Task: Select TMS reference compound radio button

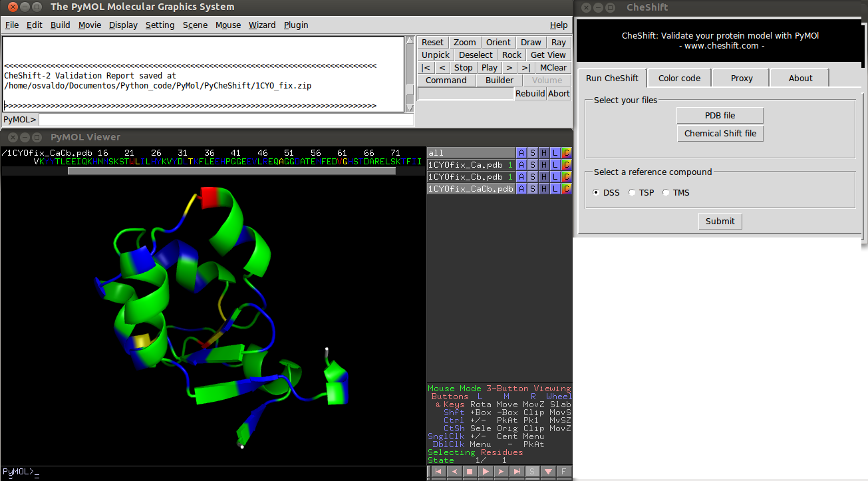Action: click(x=666, y=193)
